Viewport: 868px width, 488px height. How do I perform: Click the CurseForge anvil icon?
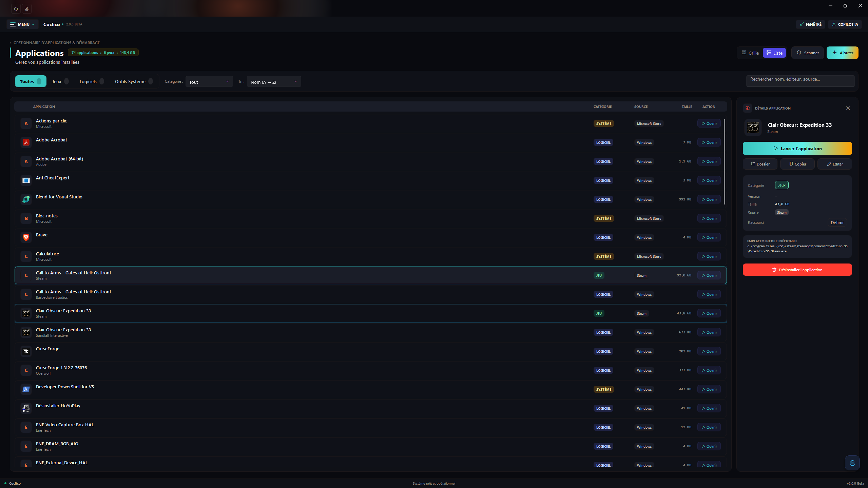(26, 351)
